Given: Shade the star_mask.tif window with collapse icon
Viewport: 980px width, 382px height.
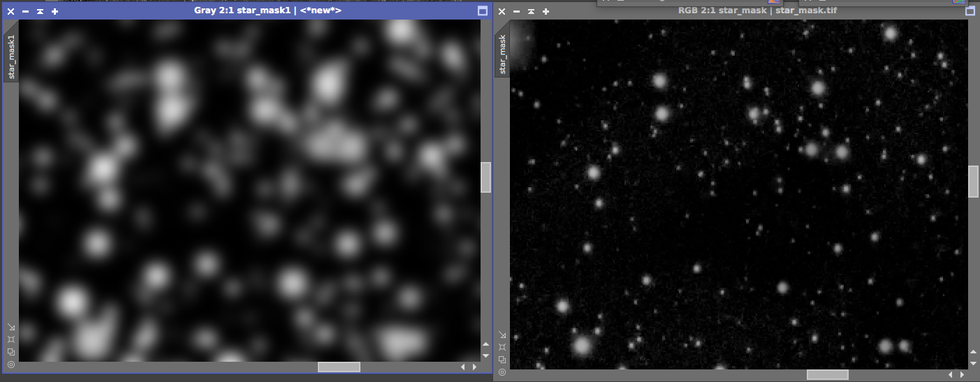Looking at the screenshot, I should 532,11.
